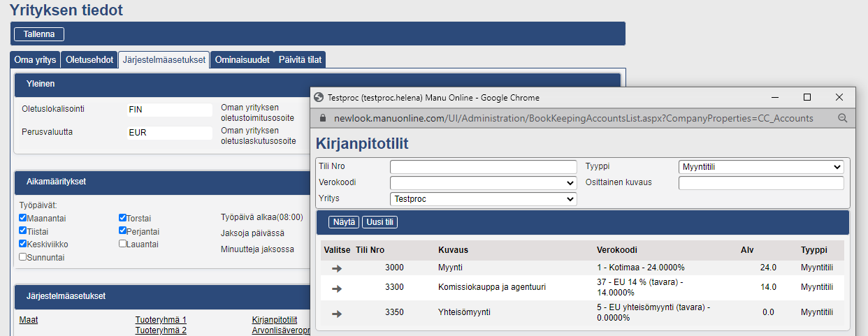Open the Ominaisuudet tab

click(x=242, y=60)
